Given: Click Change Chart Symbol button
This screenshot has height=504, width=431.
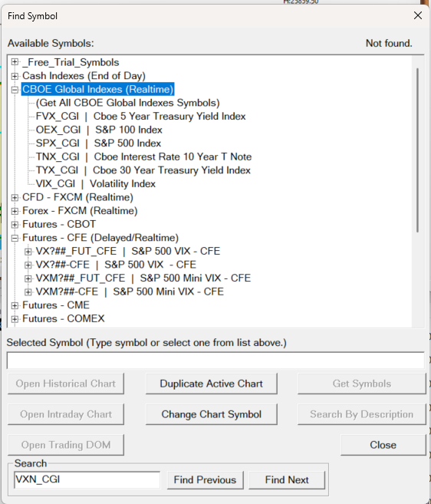Looking at the screenshot, I should click(x=211, y=414).
